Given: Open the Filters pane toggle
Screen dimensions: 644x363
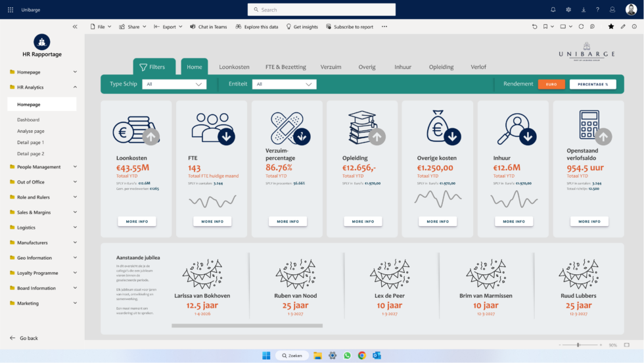Looking at the screenshot, I should (x=152, y=67).
